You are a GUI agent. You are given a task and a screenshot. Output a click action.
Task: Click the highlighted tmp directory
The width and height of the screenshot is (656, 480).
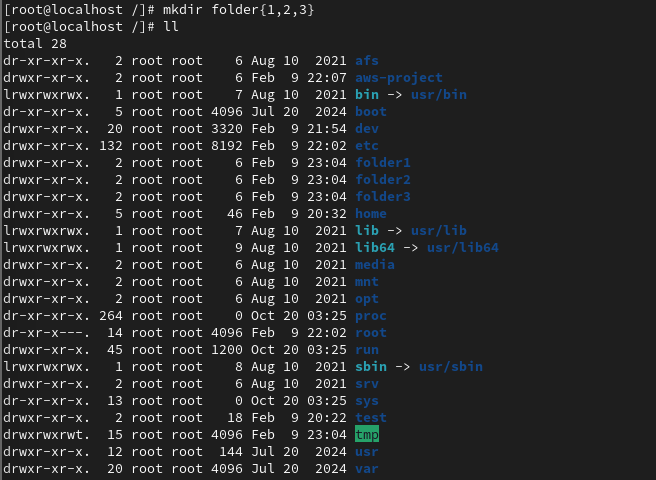pos(367,434)
